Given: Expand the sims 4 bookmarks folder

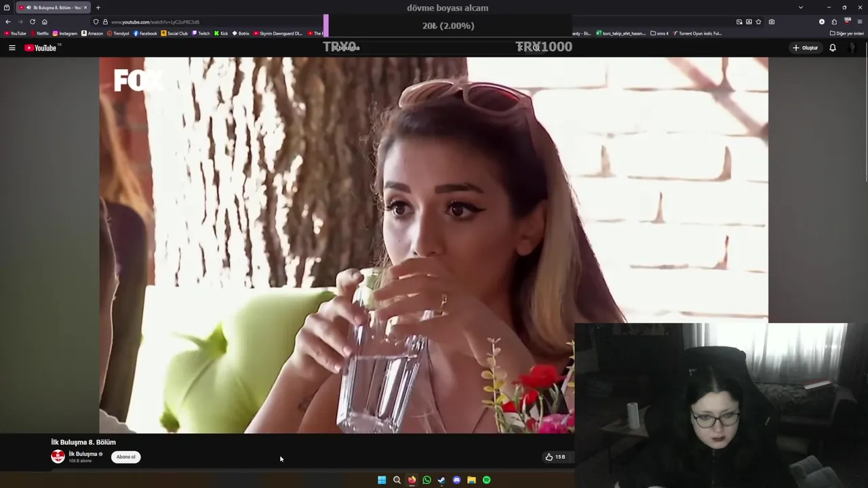Looking at the screenshot, I should [659, 33].
